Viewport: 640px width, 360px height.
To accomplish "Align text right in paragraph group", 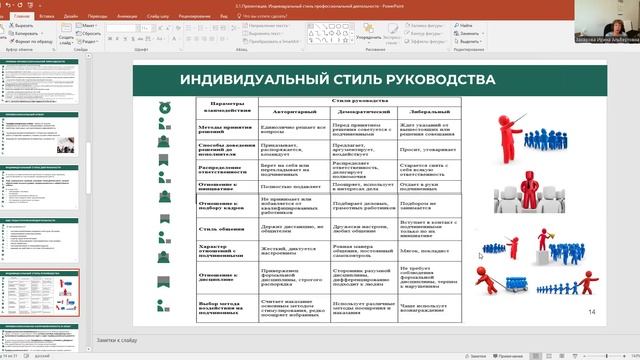I will [x=205, y=39].
